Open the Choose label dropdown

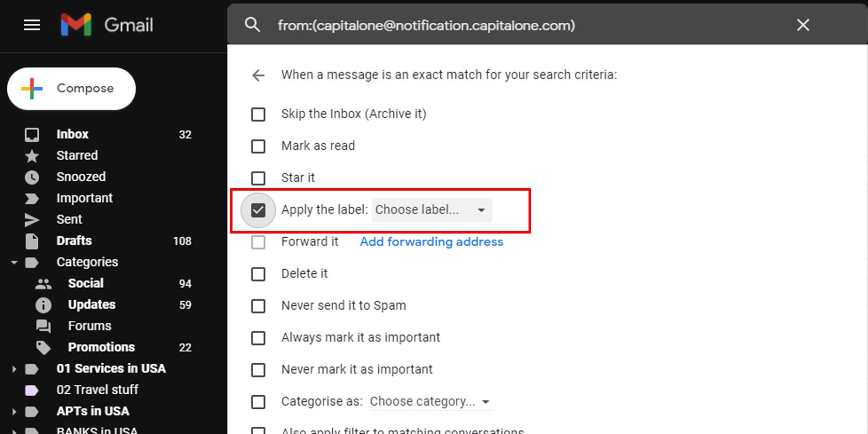click(x=432, y=210)
